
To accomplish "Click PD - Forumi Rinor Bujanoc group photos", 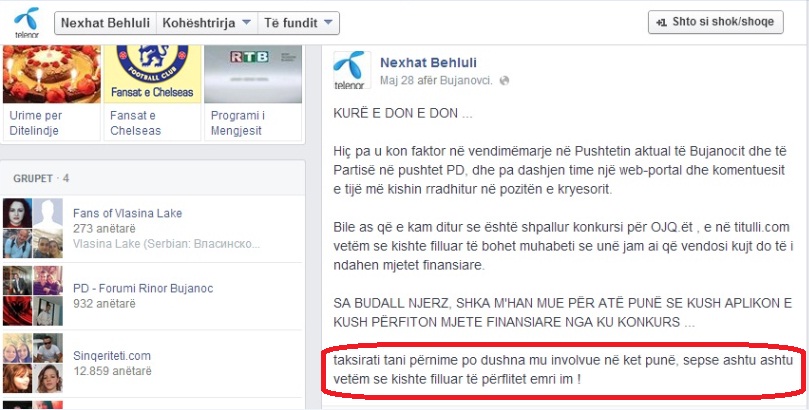I will click(x=33, y=296).
